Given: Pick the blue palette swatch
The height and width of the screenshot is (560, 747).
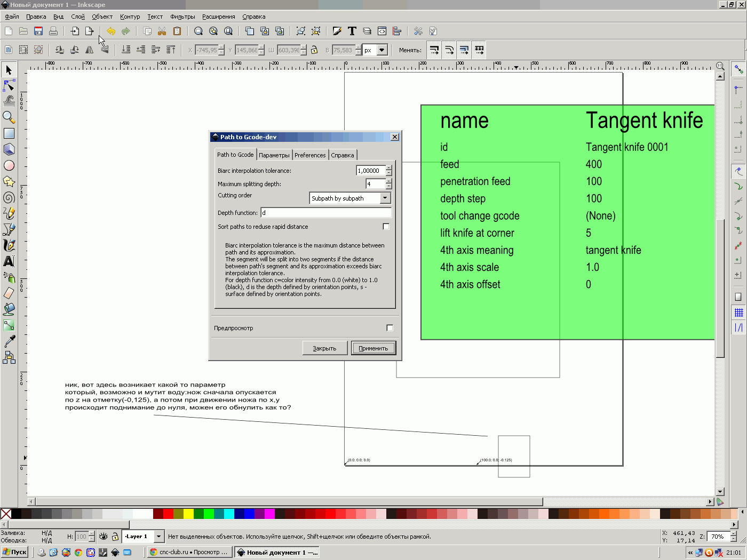Looking at the screenshot, I should [x=249, y=514].
